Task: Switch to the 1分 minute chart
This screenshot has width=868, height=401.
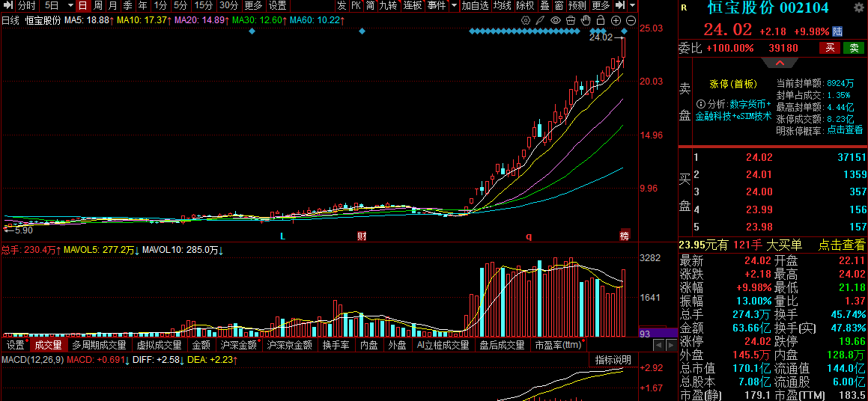Action: pyautogui.click(x=160, y=6)
